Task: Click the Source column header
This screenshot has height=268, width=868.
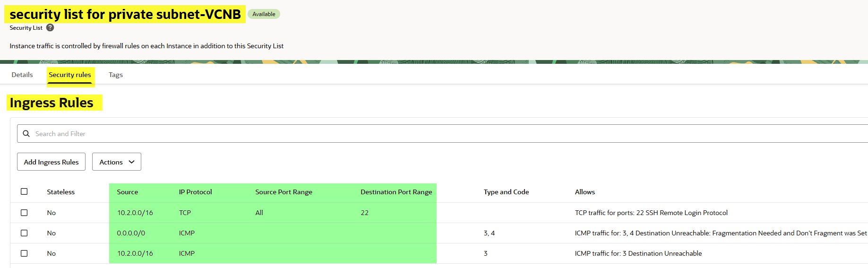Action: 128,192
